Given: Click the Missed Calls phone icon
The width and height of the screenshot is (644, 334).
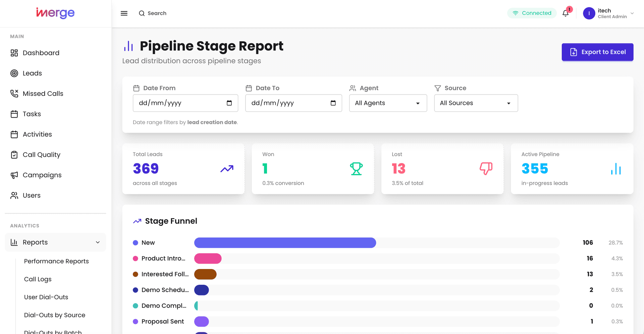Looking at the screenshot, I should pos(14,93).
